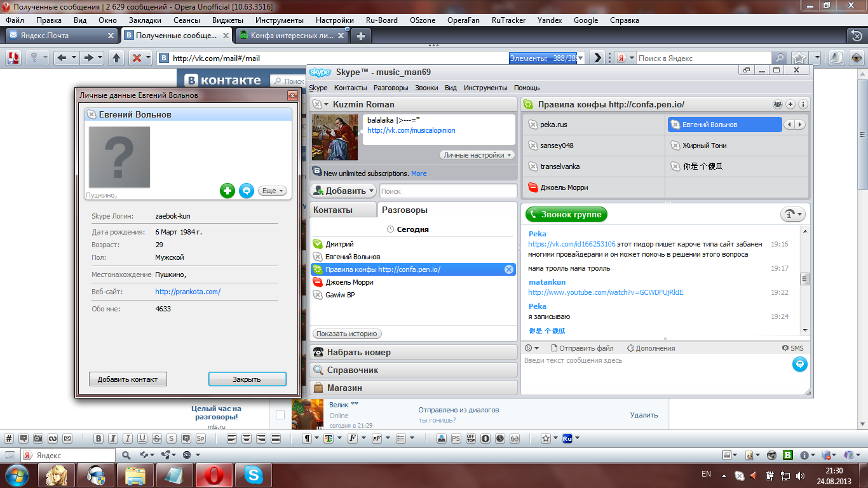
Task: Click the underline formatting icon in bottom toolbar
Action: [142, 438]
